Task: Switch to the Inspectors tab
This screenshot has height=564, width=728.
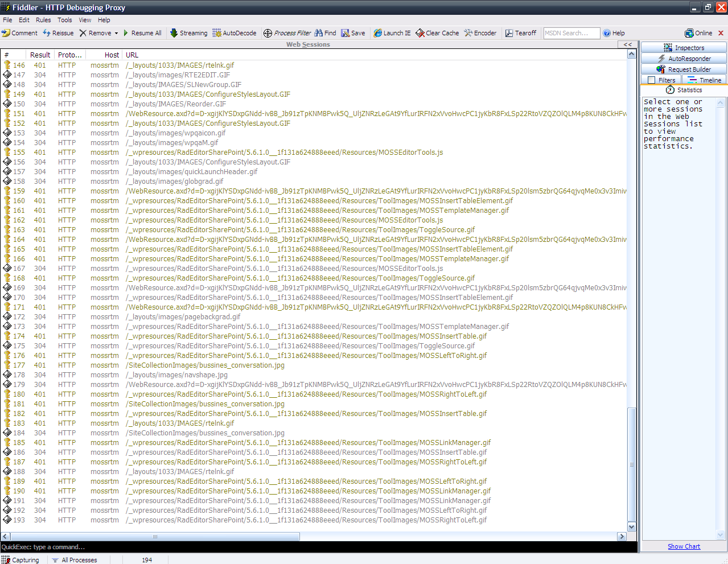Action: [x=684, y=48]
